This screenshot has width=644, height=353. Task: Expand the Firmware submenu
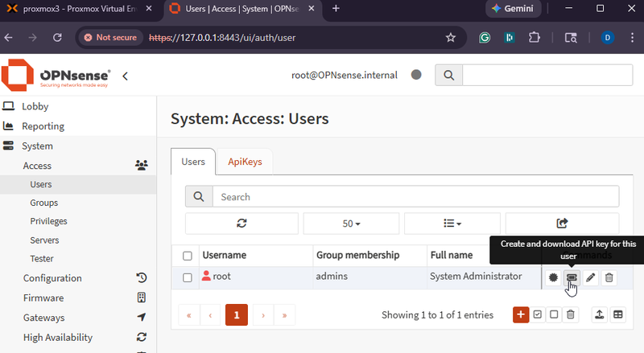78,298
